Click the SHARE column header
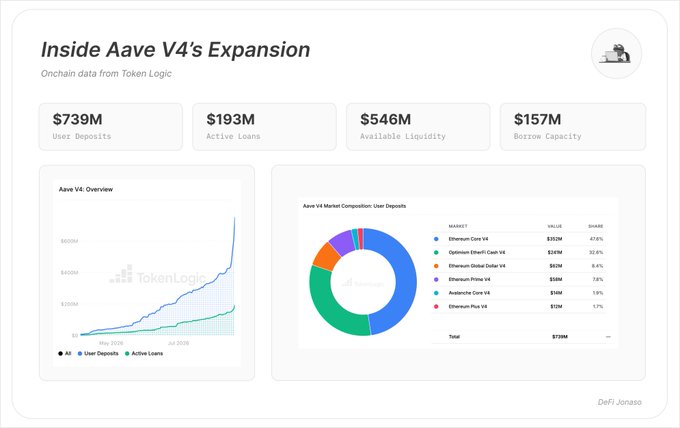The height and width of the screenshot is (428, 680). (596, 226)
